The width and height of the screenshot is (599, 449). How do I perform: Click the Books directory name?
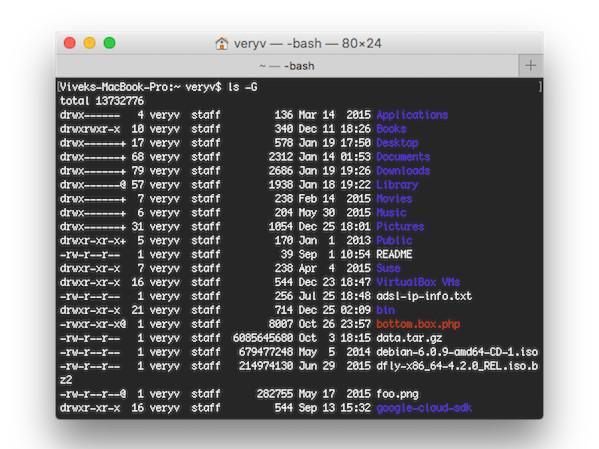[391, 129]
